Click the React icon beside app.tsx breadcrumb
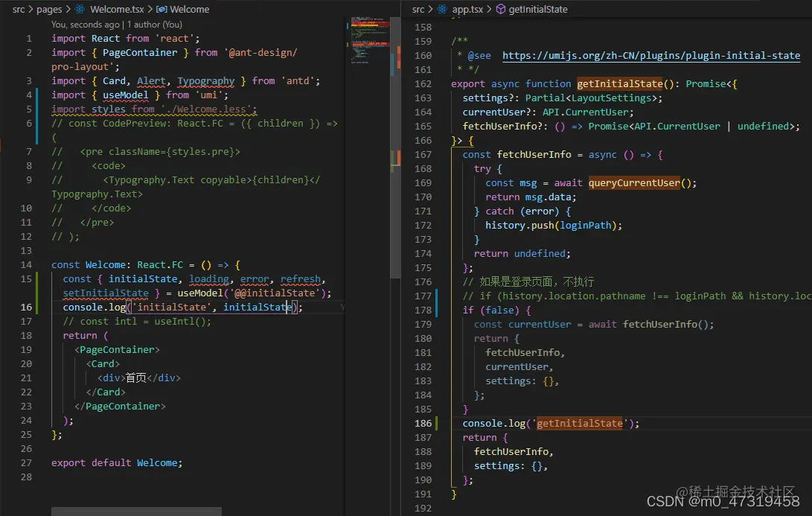Screen dimensions: 812x516 (x=442, y=9)
